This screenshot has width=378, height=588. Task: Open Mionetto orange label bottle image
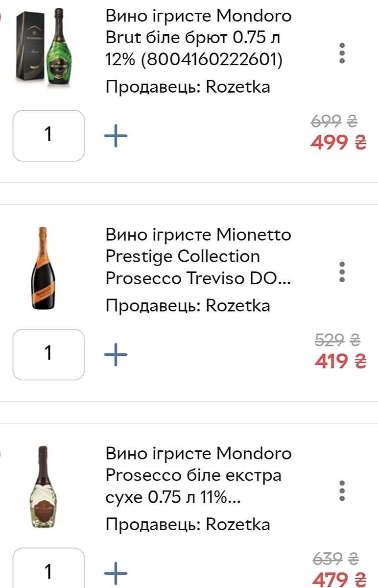(44, 268)
